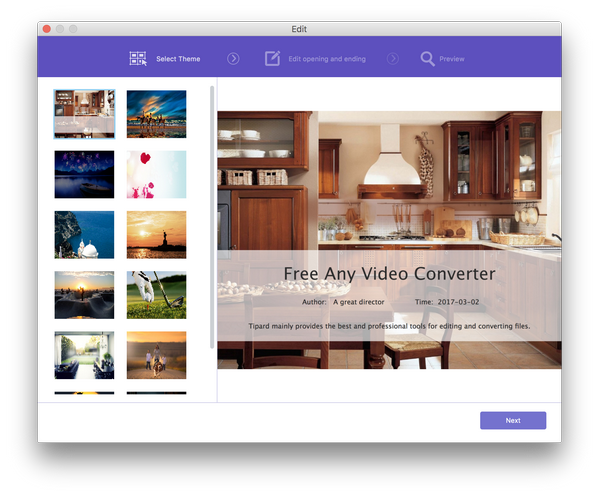Click the Preview magnifier icon
Image resolution: width=599 pixels, height=496 pixels.
(427, 59)
